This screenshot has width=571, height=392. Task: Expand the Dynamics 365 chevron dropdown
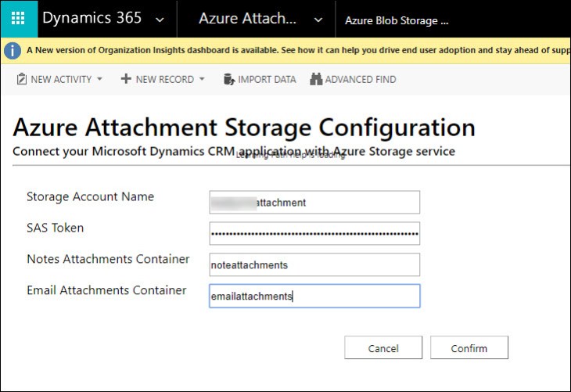(160, 20)
